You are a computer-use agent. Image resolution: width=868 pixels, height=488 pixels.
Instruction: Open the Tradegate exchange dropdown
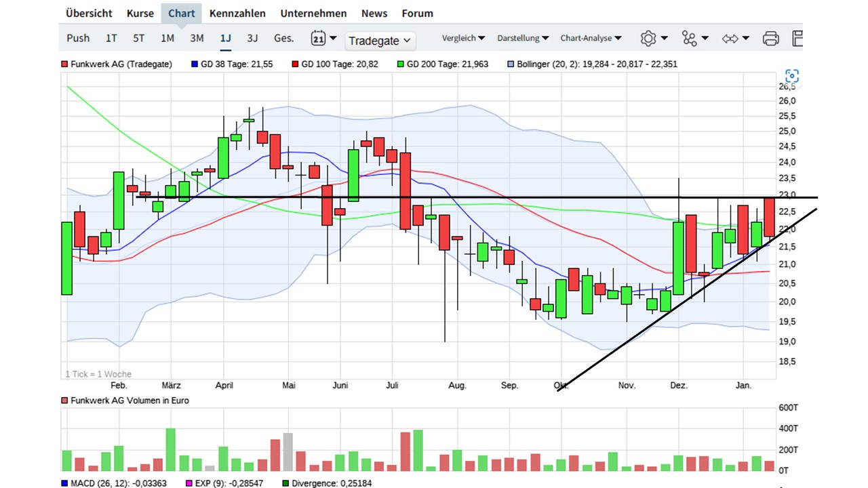point(380,41)
